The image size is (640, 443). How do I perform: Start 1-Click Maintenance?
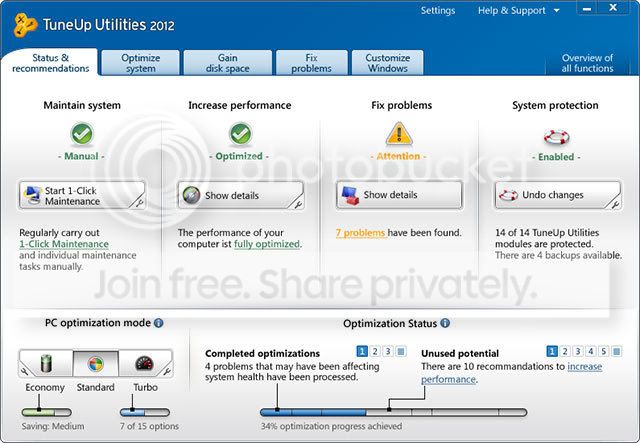point(82,196)
